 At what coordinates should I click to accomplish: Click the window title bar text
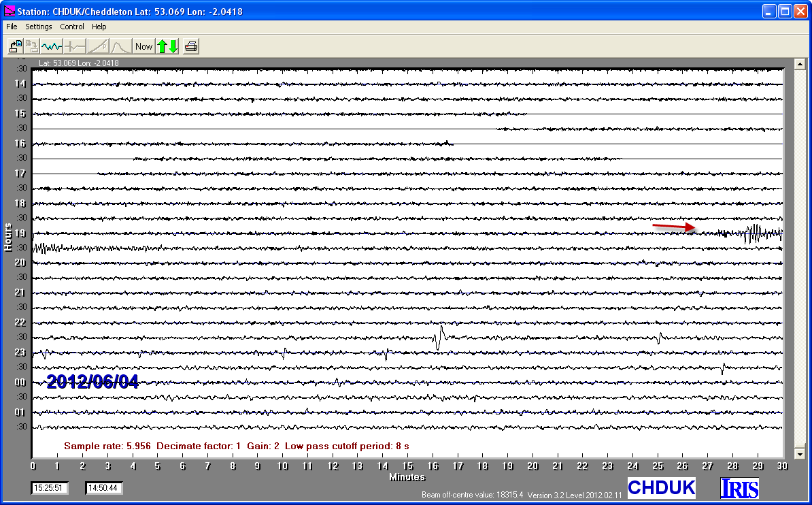pyautogui.click(x=130, y=12)
